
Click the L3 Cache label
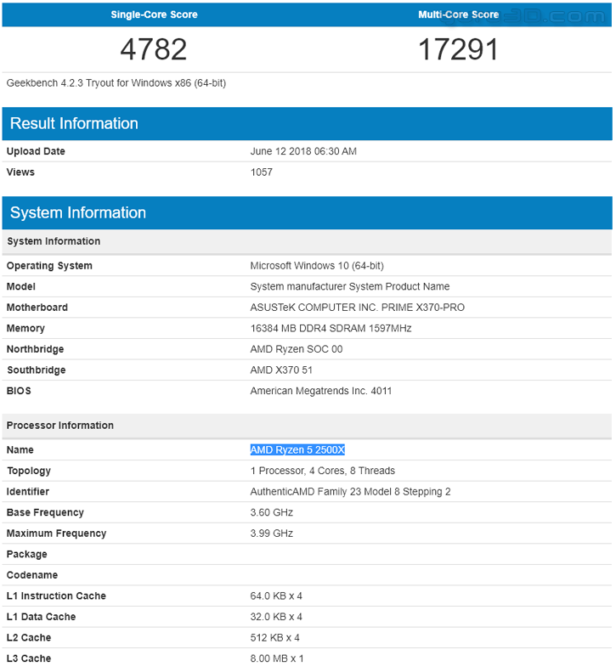click(x=29, y=659)
